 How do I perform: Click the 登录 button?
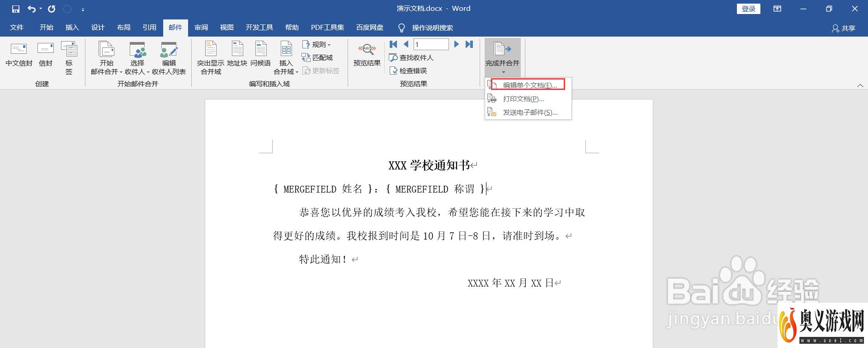[749, 9]
